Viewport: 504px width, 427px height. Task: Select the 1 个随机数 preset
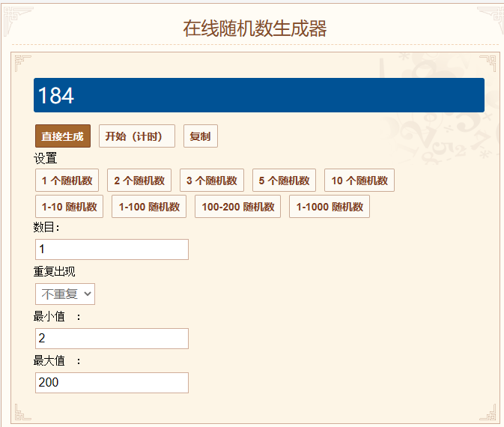tap(67, 180)
